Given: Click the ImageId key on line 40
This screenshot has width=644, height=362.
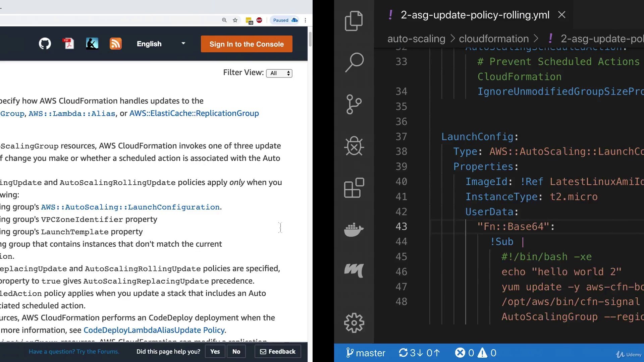Looking at the screenshot, I should point(486,182).
